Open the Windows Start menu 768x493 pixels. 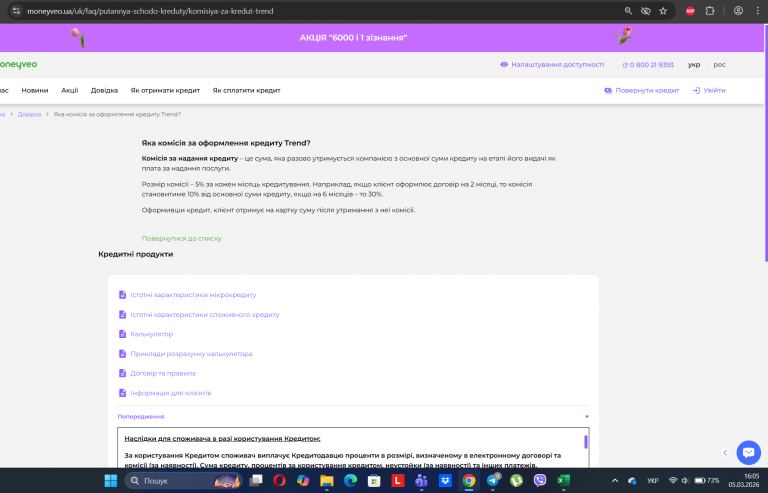click(x=111, y=481)
